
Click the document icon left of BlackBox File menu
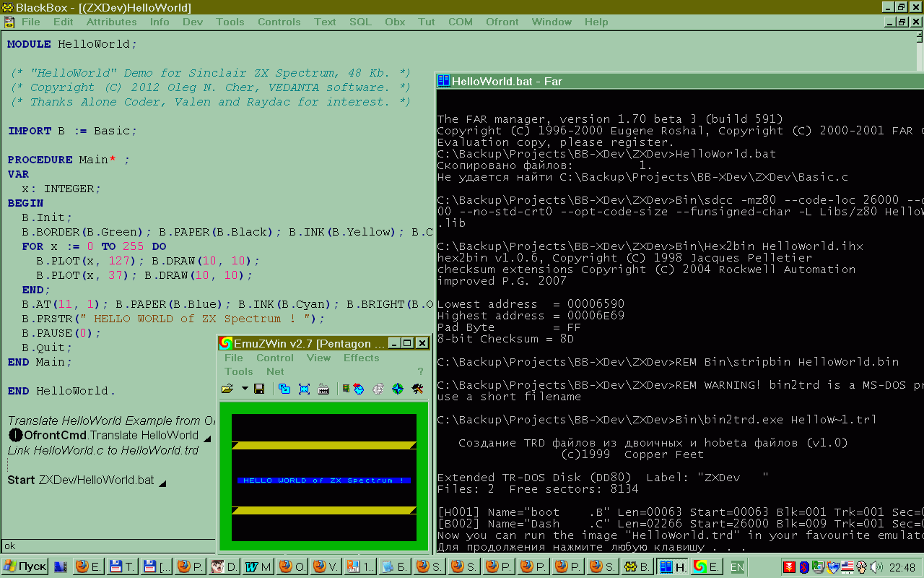pos(8,22)
